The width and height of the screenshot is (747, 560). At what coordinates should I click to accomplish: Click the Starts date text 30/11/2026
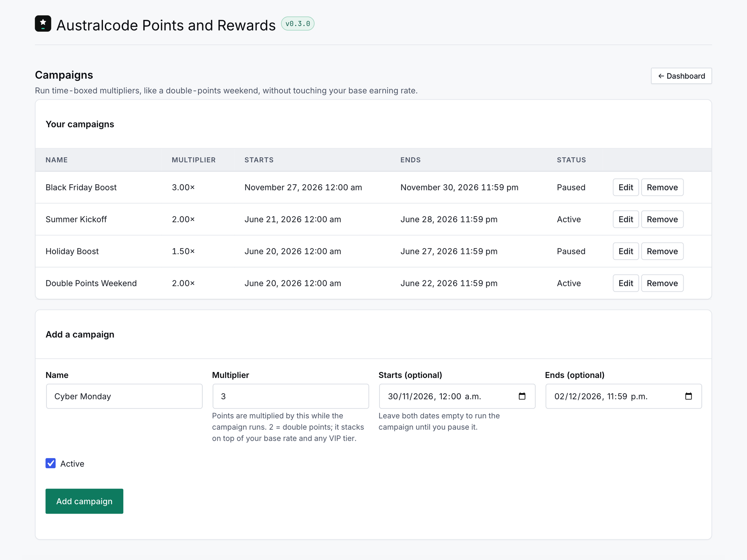coord(410,396)
